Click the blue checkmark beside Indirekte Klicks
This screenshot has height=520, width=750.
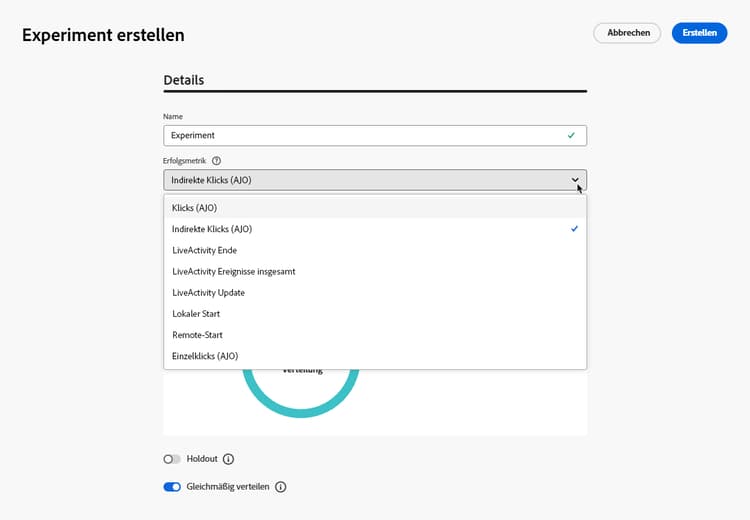pos(574,229)
